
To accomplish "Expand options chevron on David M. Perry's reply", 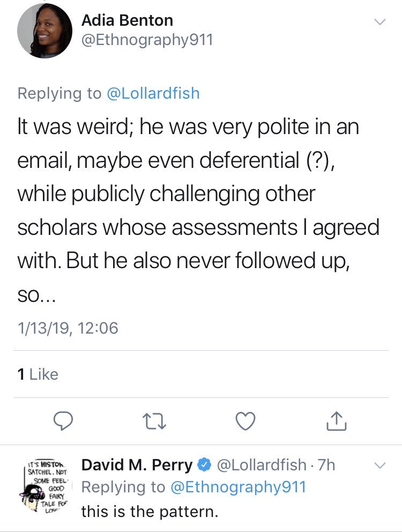I will click(380, 465).
